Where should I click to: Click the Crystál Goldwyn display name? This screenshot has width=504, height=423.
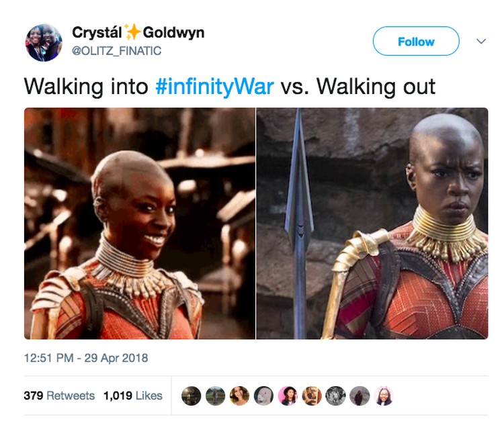coord(138,32)
